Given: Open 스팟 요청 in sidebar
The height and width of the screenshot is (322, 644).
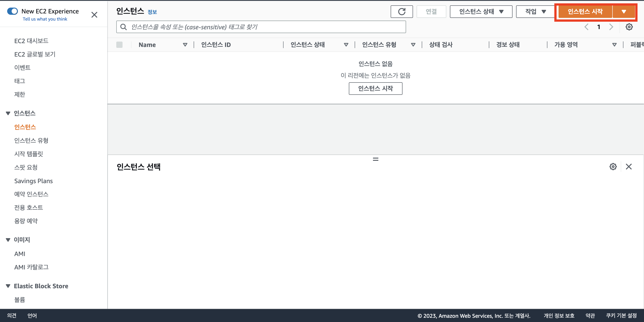Looking at the screenshot, I should click(x=26, y=167).
